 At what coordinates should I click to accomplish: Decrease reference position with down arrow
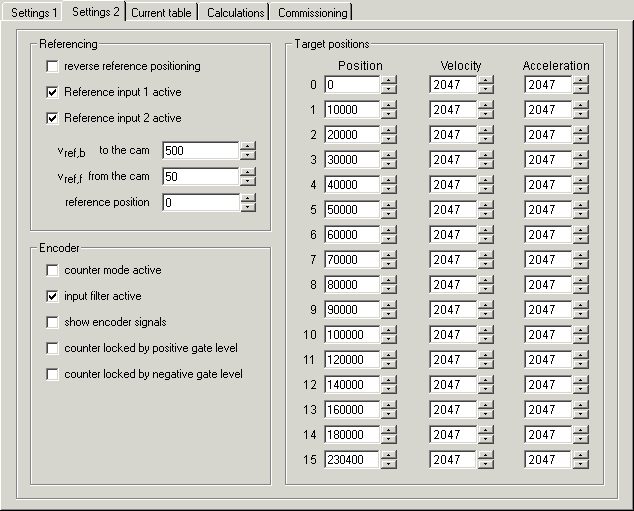point(248,207)
